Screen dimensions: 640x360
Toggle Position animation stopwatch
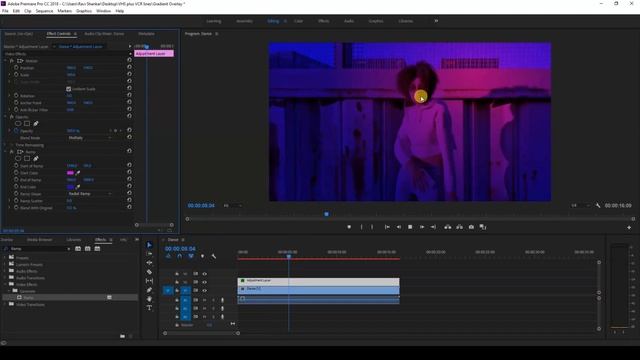click(x=16, y=68)
